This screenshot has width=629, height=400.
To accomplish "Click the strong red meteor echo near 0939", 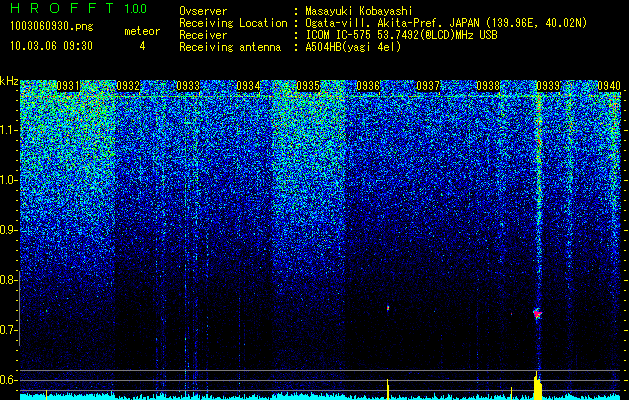I will click(x=538, y=313).
